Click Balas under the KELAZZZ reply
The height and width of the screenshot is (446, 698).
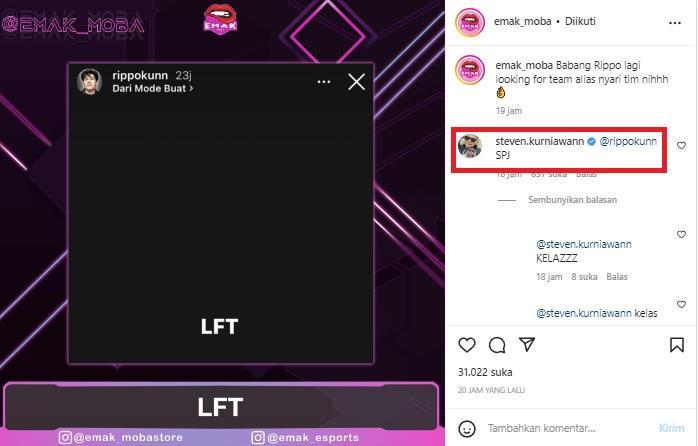617,277
